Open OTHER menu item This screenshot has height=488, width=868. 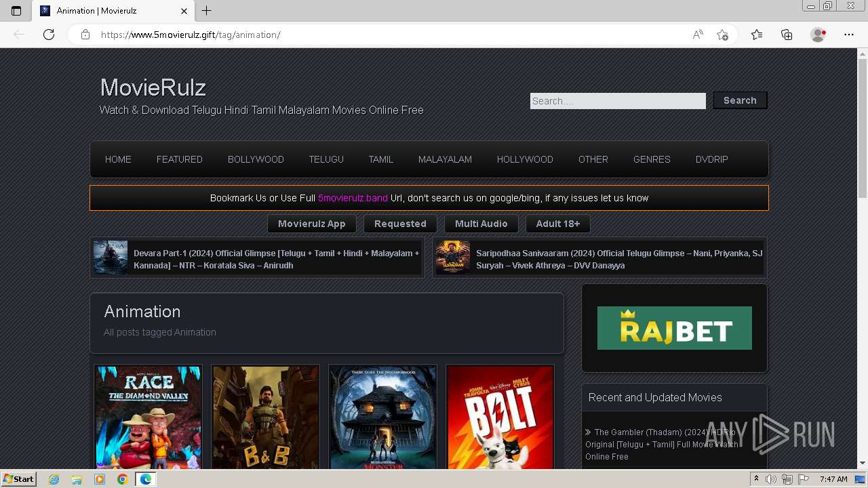coord(593,159)
